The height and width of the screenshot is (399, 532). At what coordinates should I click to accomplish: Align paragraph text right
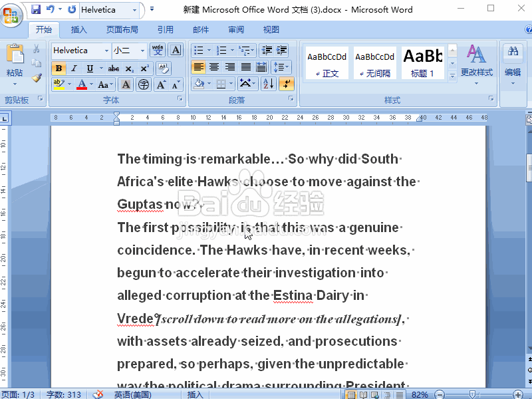(x=230, y=67)
